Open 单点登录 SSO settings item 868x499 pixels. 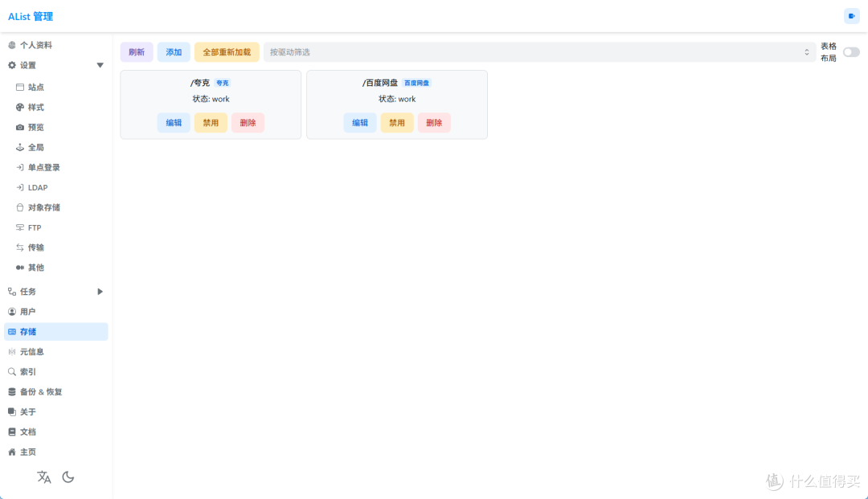click(59, 167)
